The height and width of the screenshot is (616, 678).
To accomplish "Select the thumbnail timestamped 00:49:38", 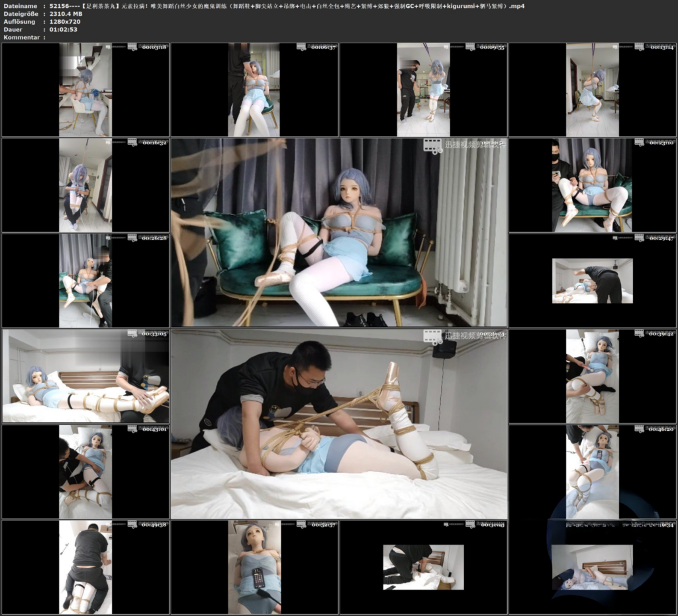I will (85, 567).
